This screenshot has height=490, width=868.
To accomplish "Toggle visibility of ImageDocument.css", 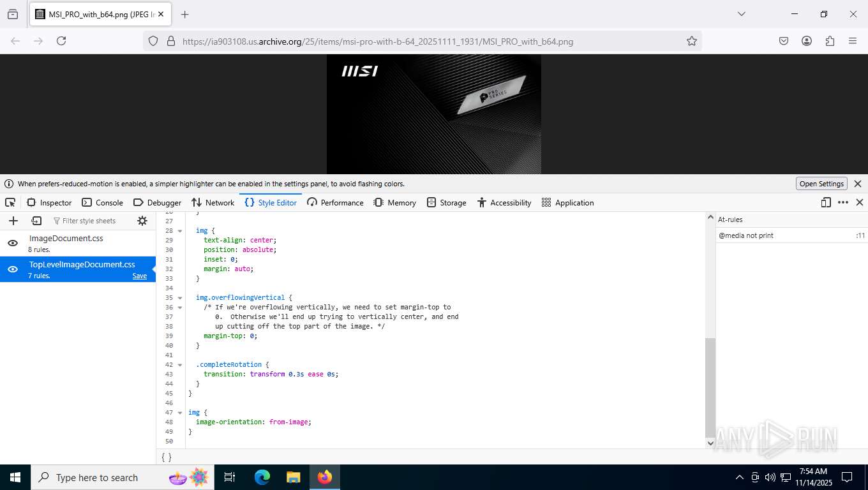I will click(x=12, y=243).
